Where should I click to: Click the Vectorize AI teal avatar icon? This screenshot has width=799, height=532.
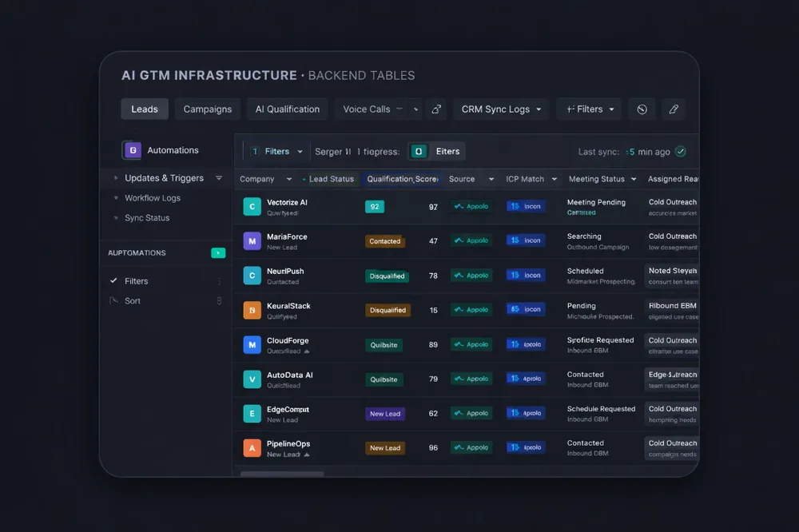point(252,206)
